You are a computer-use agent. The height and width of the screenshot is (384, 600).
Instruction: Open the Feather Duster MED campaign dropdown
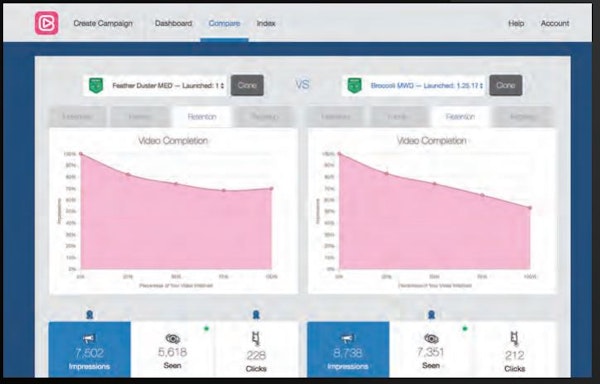click(155, 86)
